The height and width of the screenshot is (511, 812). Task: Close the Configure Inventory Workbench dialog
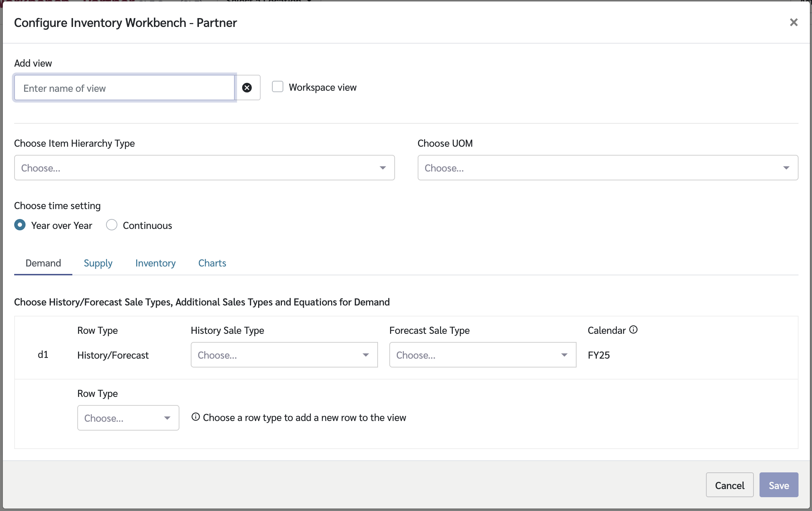[x=794, y=22]
